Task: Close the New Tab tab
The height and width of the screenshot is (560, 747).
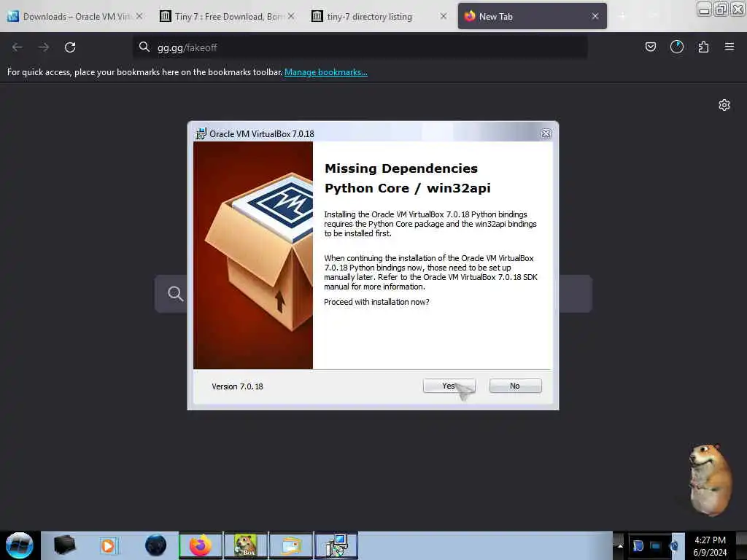Action: pyautogui.click(x=595, y=16)
